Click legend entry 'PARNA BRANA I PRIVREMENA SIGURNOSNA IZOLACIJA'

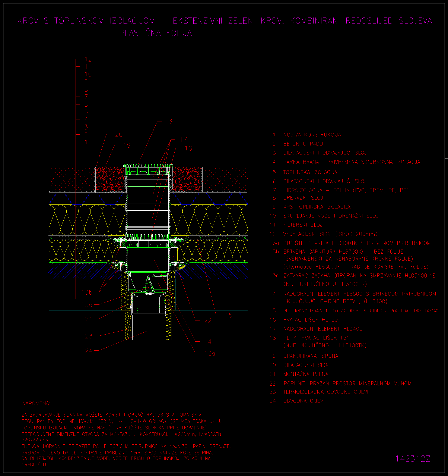[352, 162]
